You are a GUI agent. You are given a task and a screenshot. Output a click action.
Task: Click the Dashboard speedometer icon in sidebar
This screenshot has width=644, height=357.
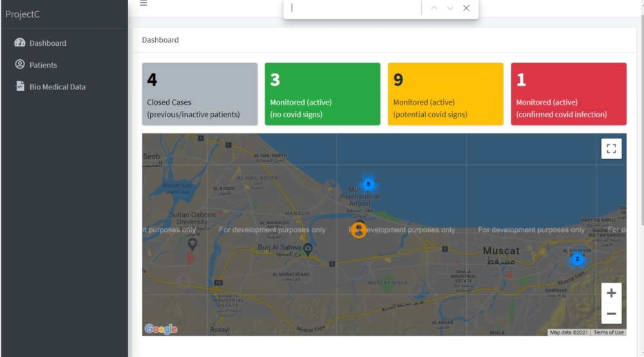click(x=19, y=43)
